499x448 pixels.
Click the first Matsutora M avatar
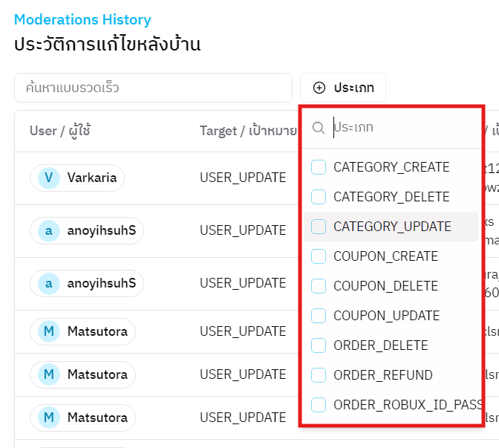coord(49,331)
